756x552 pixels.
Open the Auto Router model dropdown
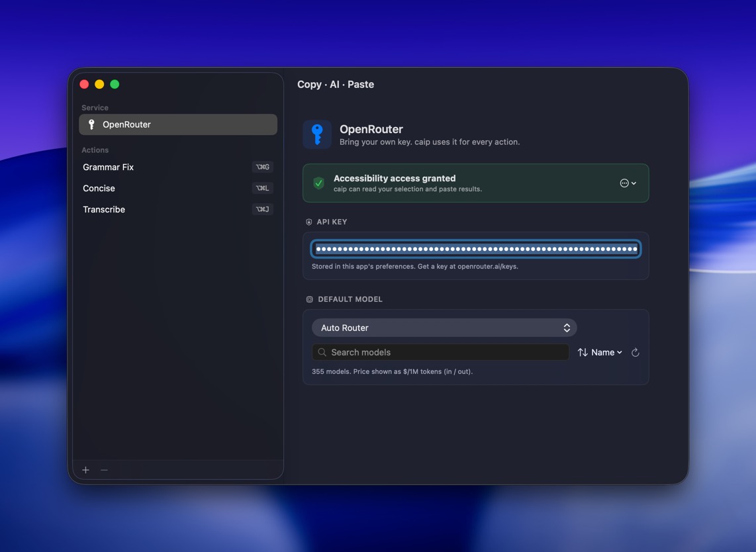tap(444, 328)
